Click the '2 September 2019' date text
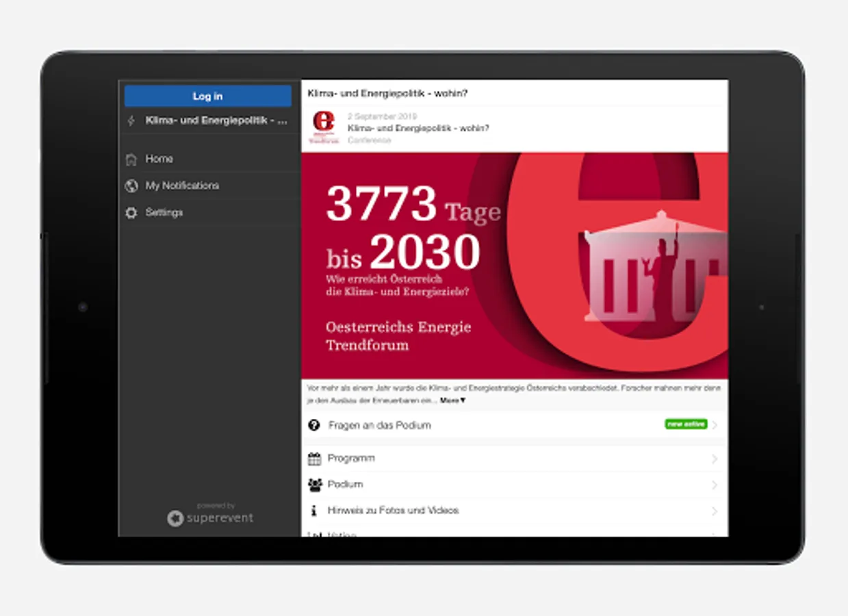This screenshot has height=616, width=848. 382,116
